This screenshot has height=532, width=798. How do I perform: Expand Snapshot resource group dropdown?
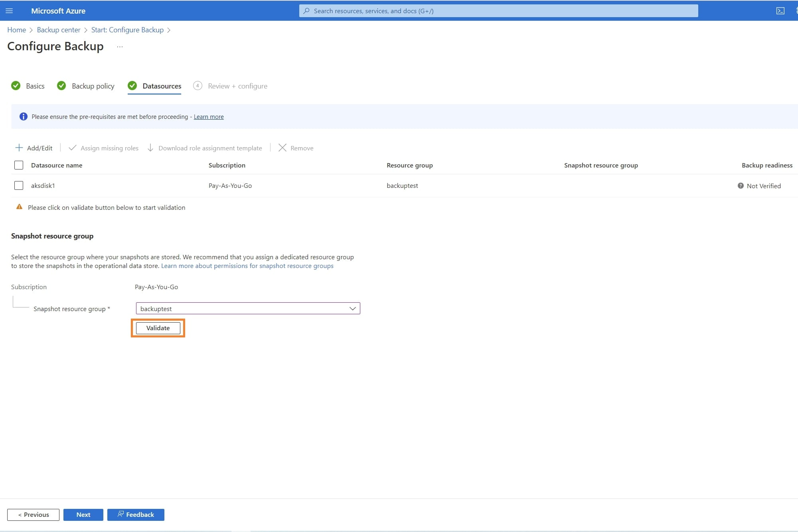352,309
